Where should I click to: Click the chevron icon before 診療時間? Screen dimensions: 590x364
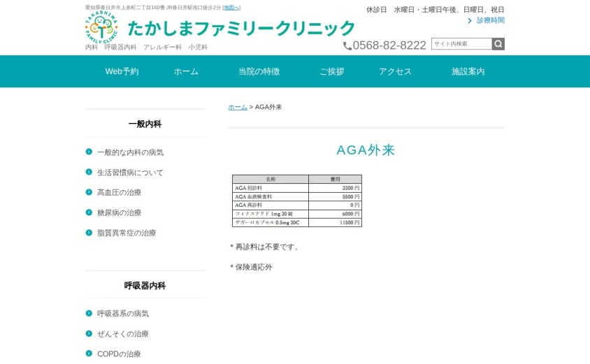click(x=470, y=21)
